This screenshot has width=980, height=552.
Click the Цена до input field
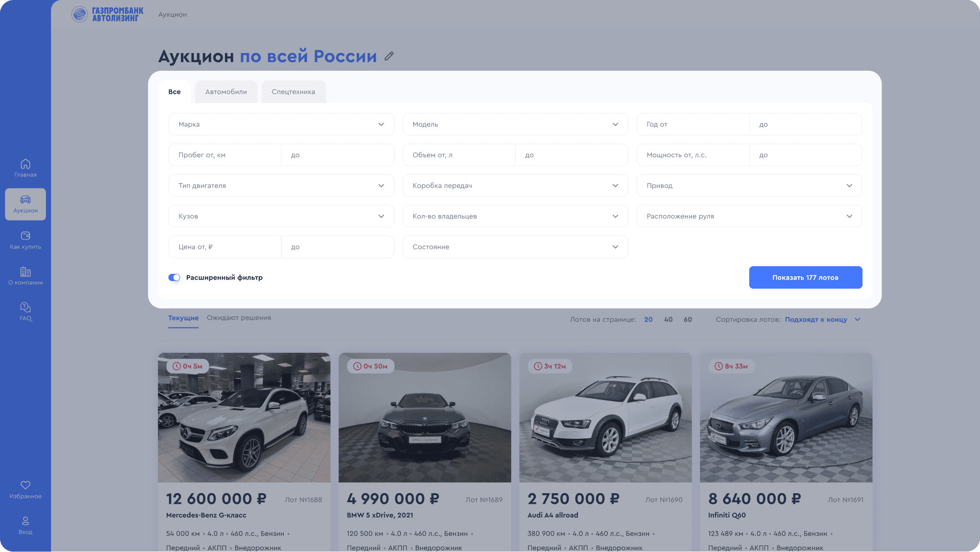coord(338,247)
